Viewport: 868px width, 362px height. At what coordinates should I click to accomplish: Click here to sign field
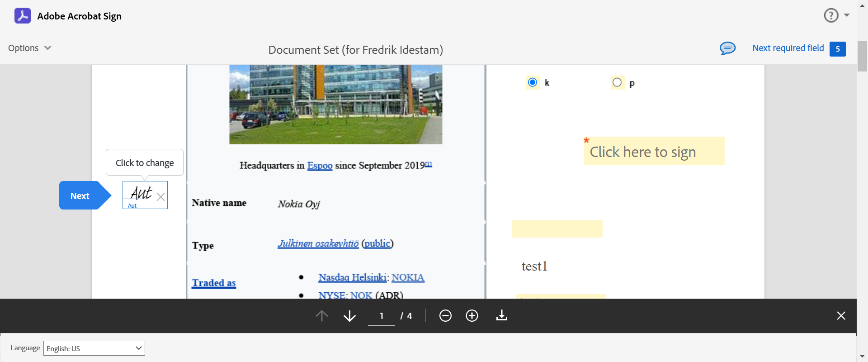coord(654,151)
